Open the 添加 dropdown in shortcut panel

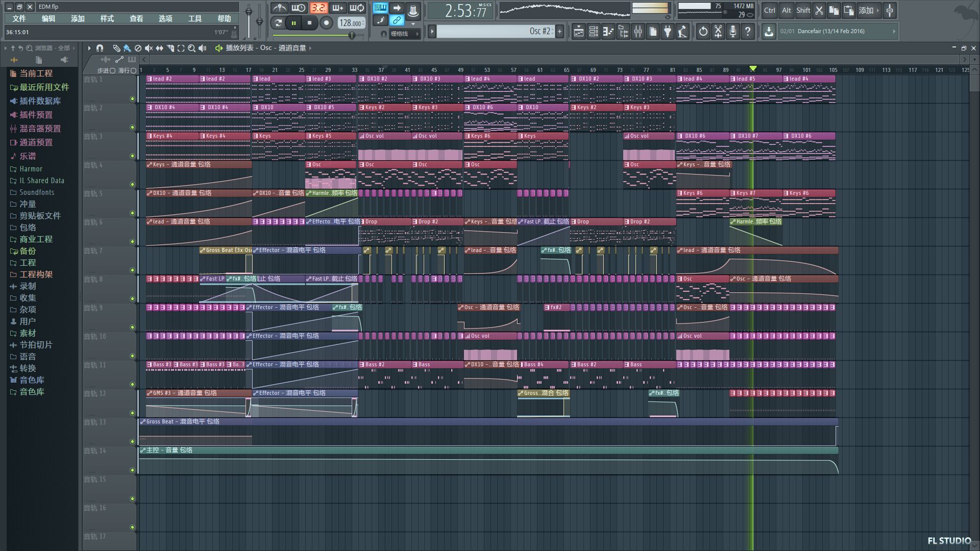(869, 10)
